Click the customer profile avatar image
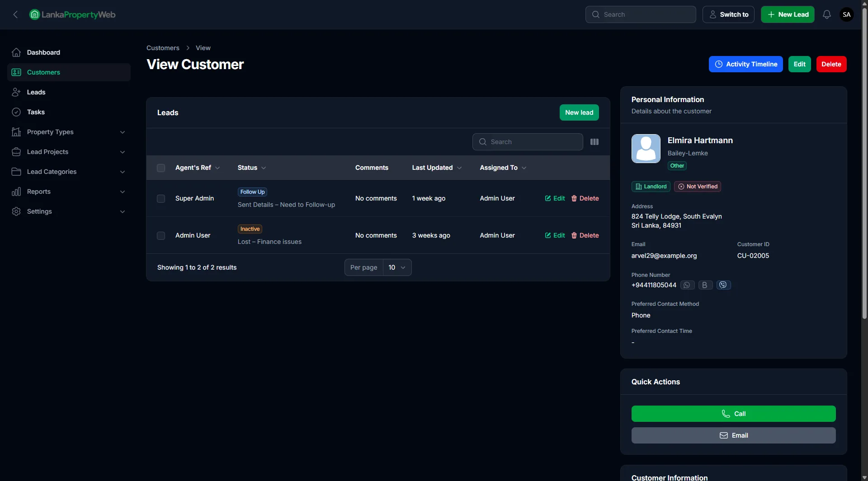868x481 pixels. (x=646, y=149)
